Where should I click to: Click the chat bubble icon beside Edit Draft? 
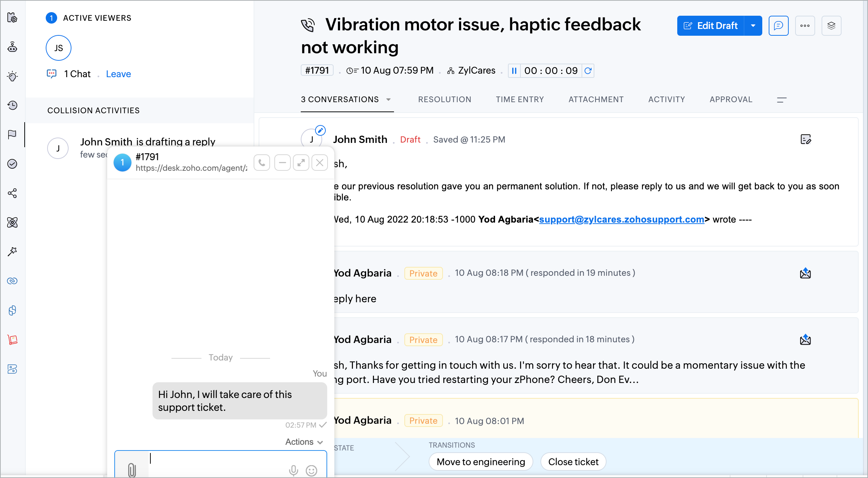pos(778,26)
